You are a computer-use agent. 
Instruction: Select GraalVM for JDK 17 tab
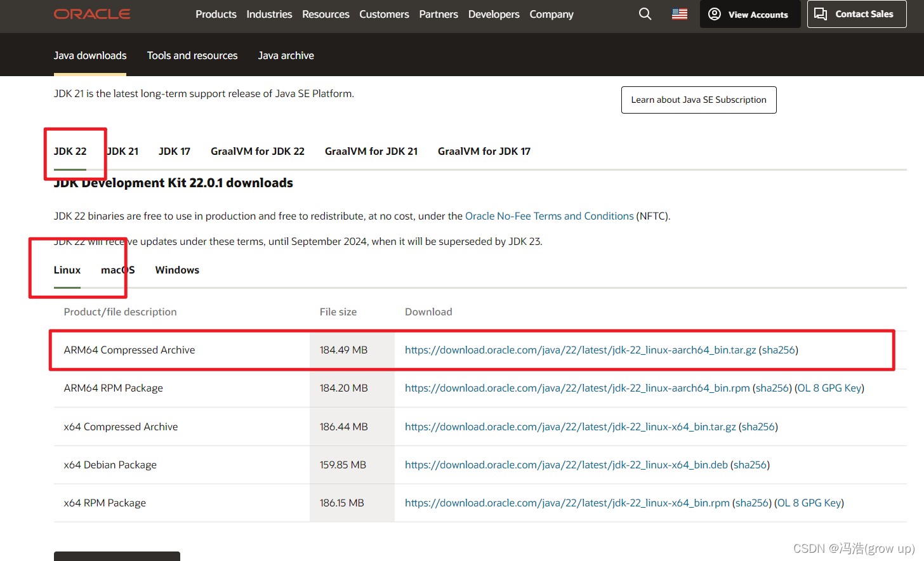[x=484, y=151]
